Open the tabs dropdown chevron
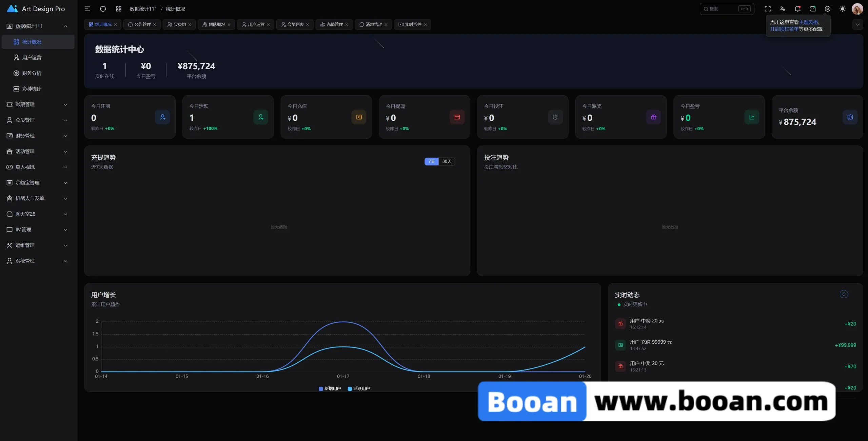 pos(857,24)
